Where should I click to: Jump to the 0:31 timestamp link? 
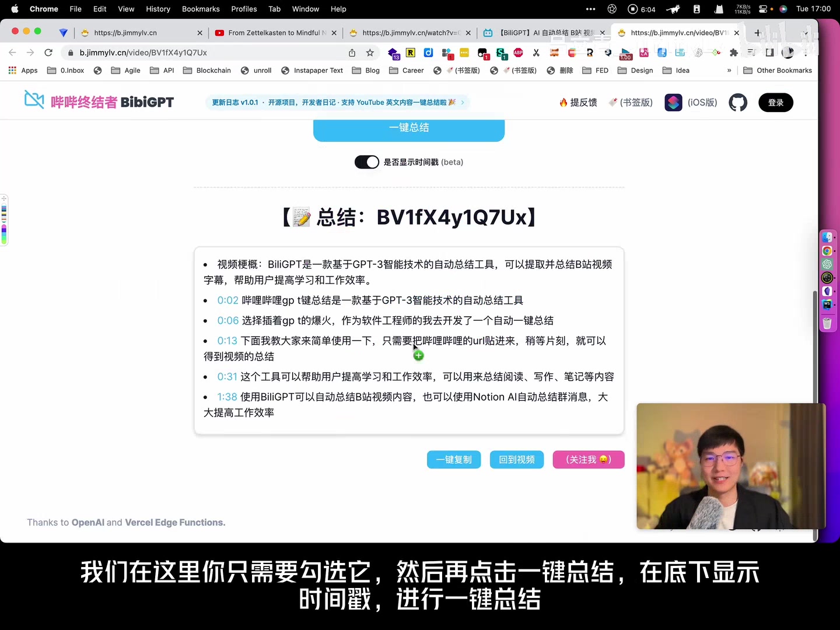pos(227,376)
